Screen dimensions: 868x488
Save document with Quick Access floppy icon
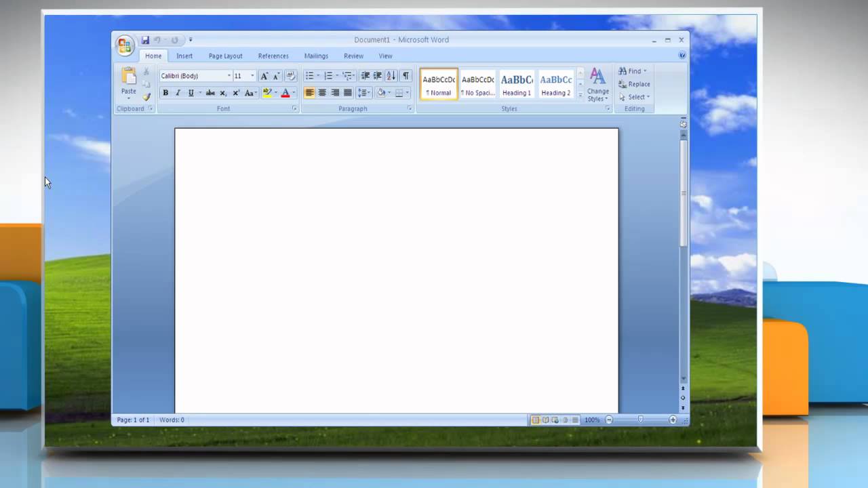click(x=145, y=40)
